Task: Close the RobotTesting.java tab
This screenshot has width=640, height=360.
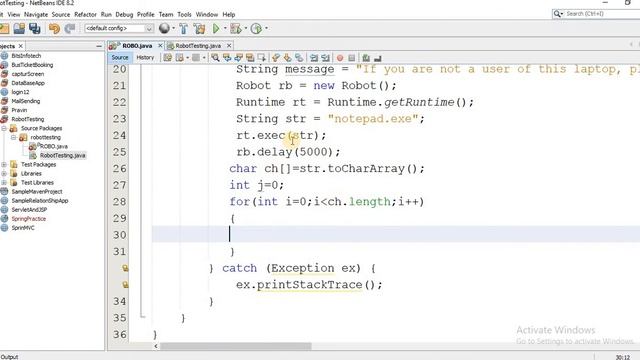Action: 229,46
